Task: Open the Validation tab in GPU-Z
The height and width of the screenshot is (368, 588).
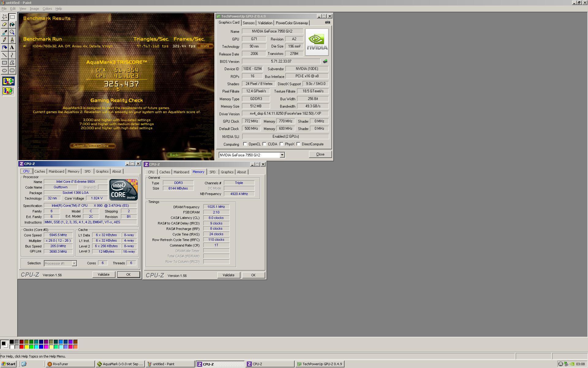Action: point(265,23)
